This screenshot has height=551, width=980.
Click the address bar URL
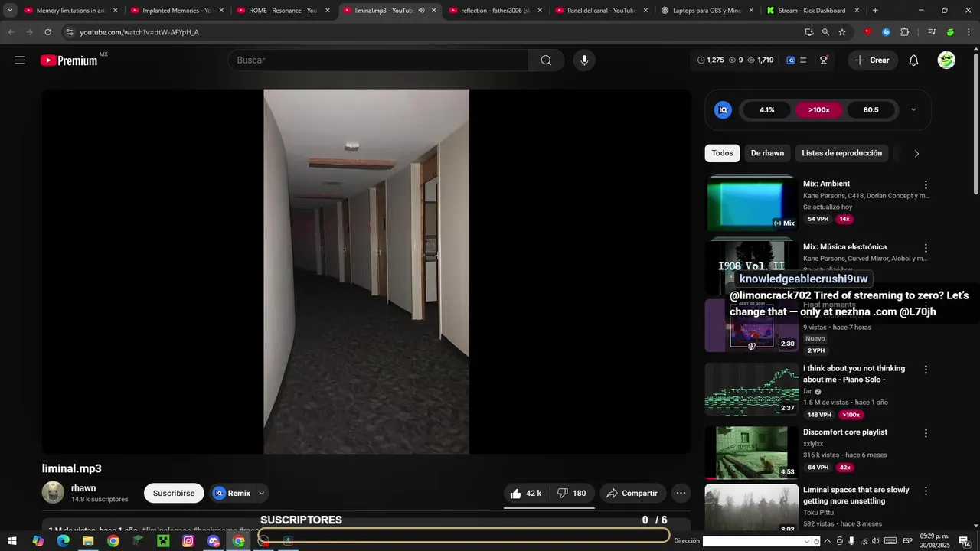(139, 32)
